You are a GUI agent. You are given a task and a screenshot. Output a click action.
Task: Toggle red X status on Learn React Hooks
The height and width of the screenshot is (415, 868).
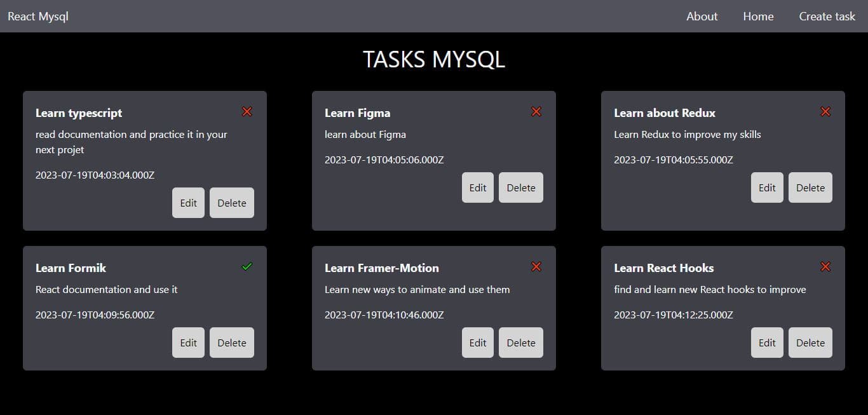[x=825, y=267]
